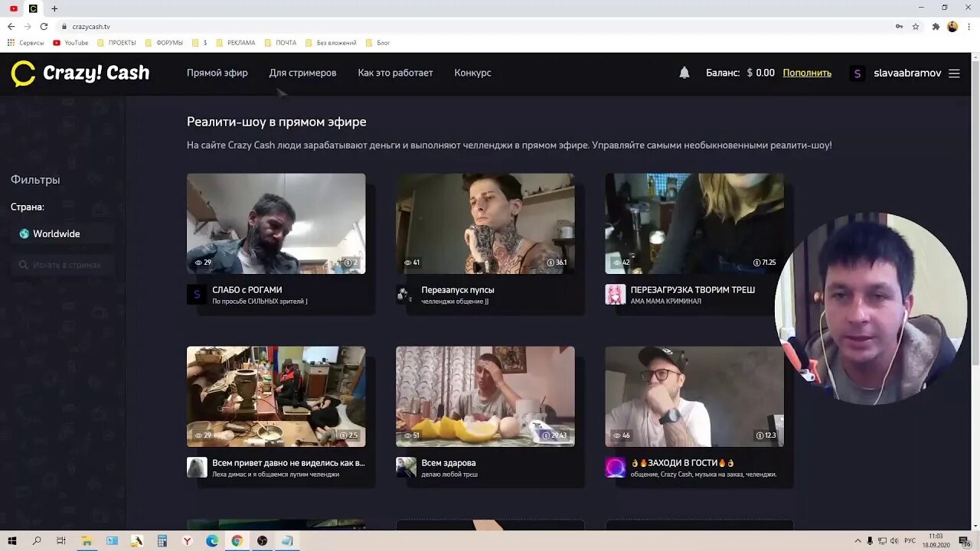Click the streamer avatar beside Перезапуск пупсы
This screenshot has height=551, width=980.
point(406,295)
